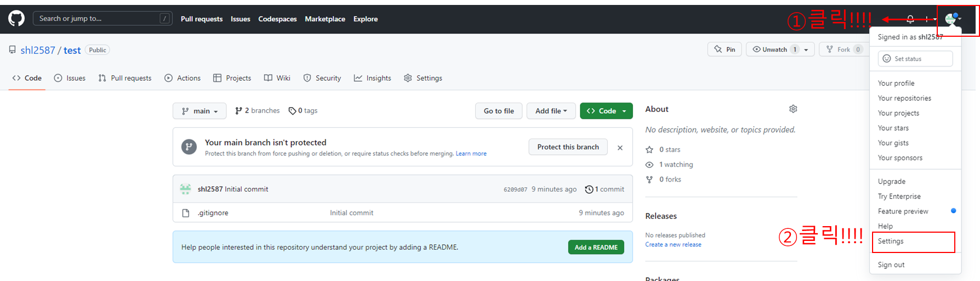Open Pull requests in top navigation
Screen dimensions: 980x281
[202, 19]
